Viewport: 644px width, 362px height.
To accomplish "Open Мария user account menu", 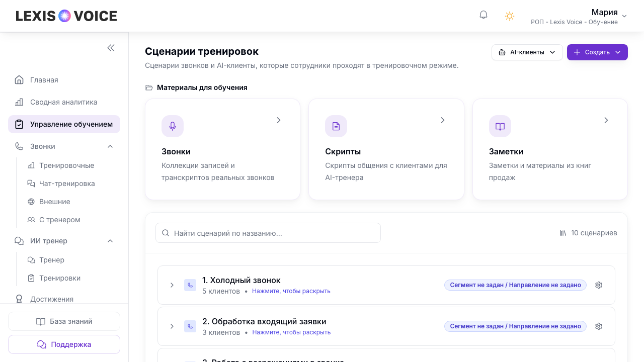I will tap(579, 16).
